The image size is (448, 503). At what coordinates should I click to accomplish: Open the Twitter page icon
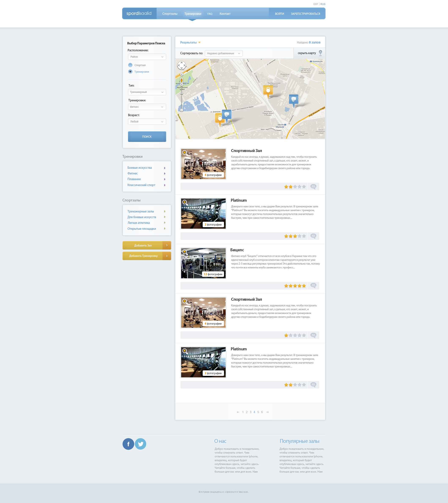(140, 444)
